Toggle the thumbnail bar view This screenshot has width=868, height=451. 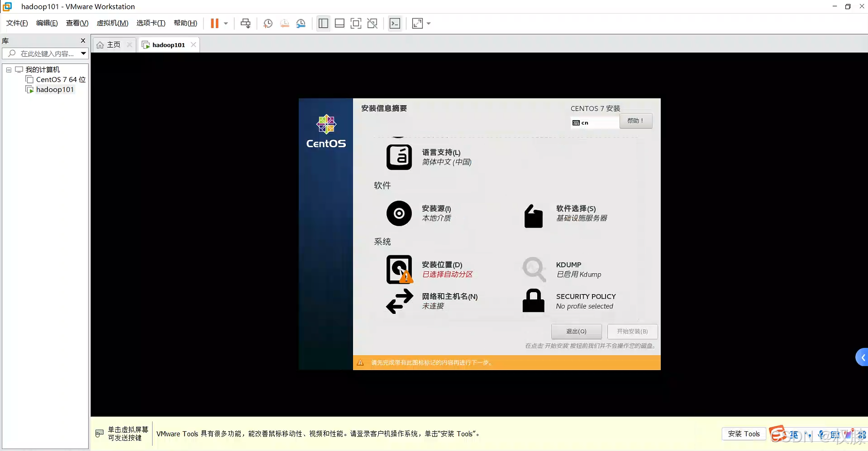coord(340,23)
